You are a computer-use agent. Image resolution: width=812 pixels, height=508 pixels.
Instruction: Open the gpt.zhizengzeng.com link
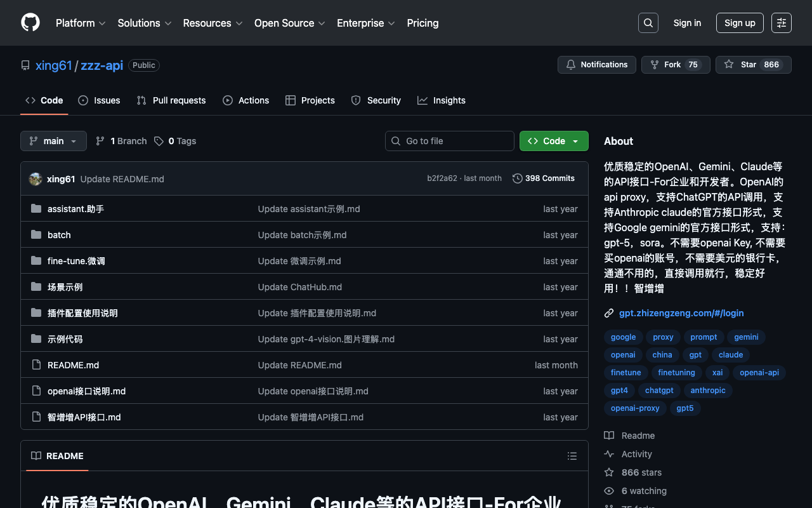click(681, 313)
